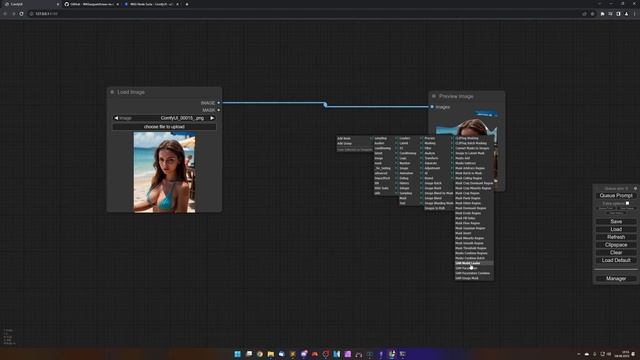Open the browser extensions puzzle icon

point(602,14)
